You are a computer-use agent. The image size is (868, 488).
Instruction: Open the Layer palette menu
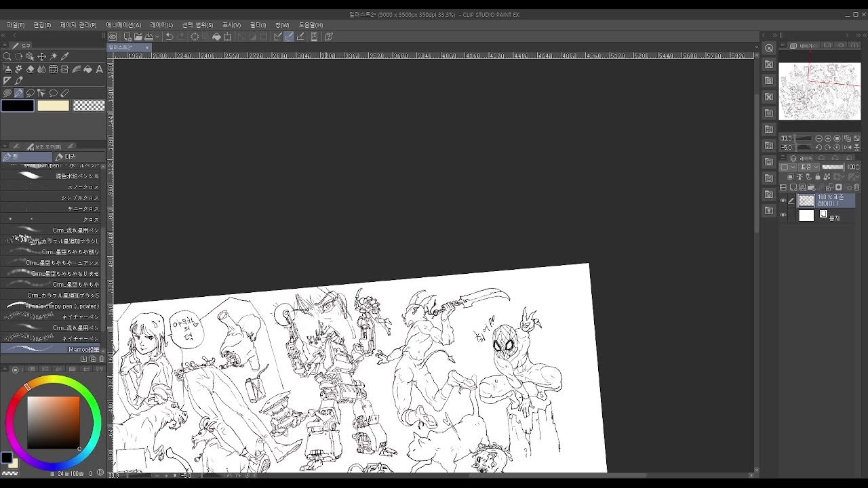point(783,158)
